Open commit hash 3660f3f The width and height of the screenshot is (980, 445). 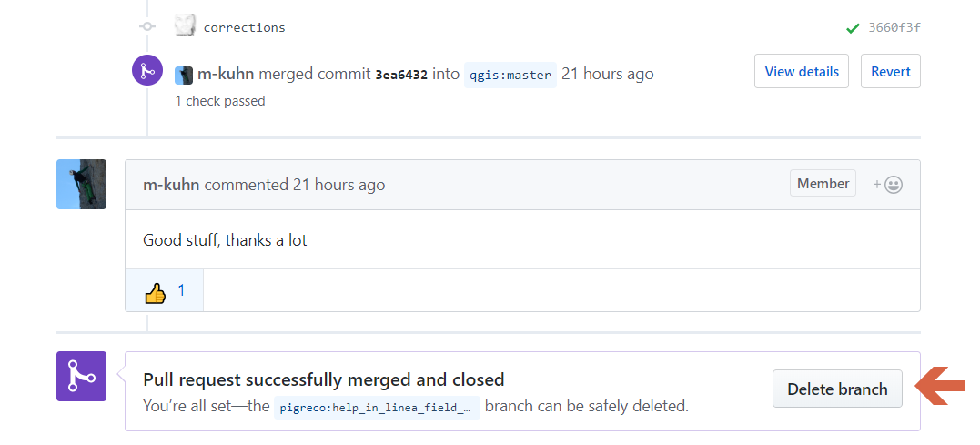pyautogui.click(x=894, y=27)
